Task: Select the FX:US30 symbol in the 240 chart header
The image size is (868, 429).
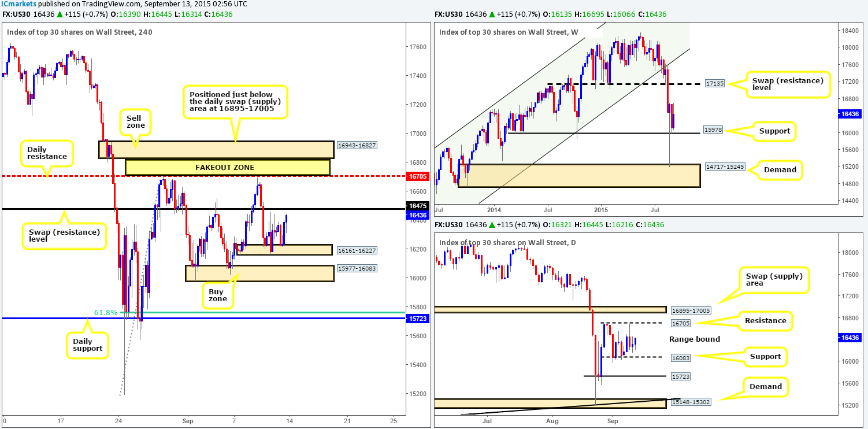Action: [x=16, y=14]
